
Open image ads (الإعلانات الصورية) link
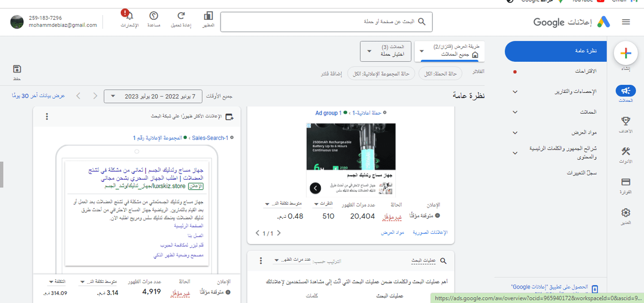click(430, 233)
